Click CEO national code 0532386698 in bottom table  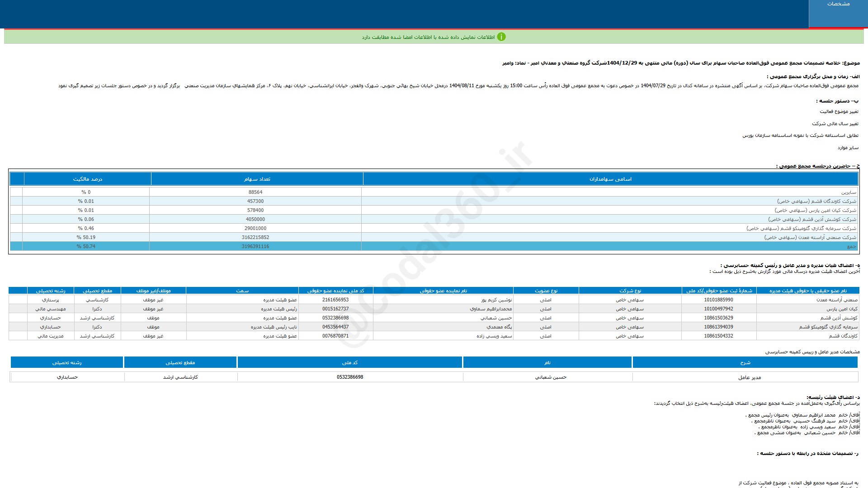point(349,377)
